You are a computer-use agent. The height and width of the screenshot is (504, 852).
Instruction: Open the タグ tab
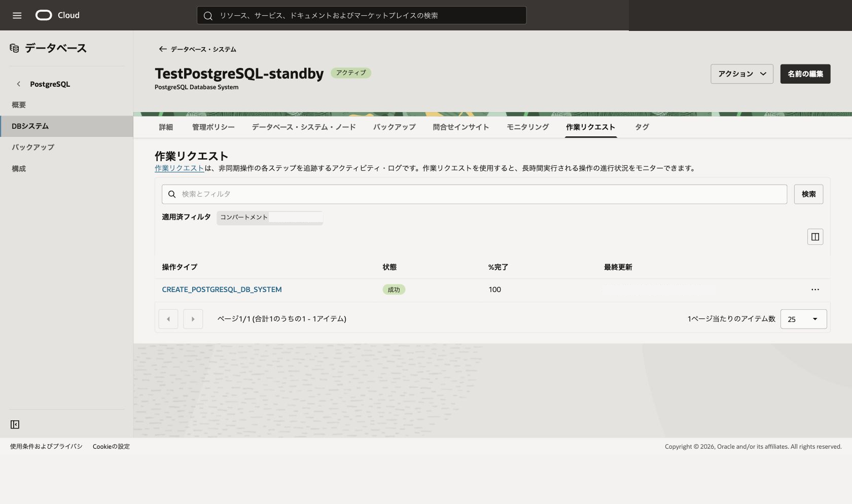click(x=642, y=127)
